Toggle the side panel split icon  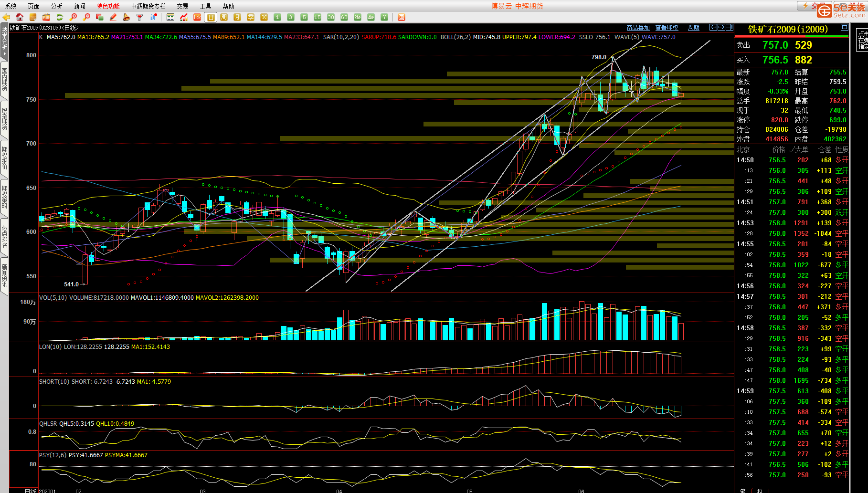[730, 27]
